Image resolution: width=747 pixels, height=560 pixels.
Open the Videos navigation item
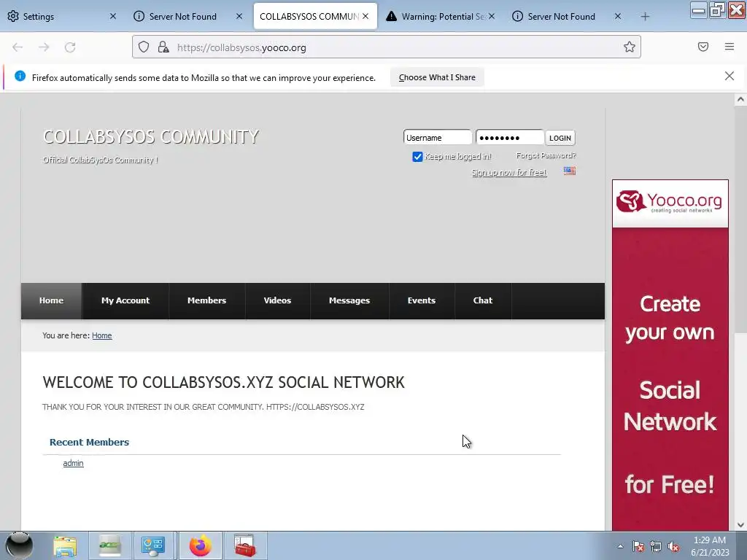click(277, 300)
